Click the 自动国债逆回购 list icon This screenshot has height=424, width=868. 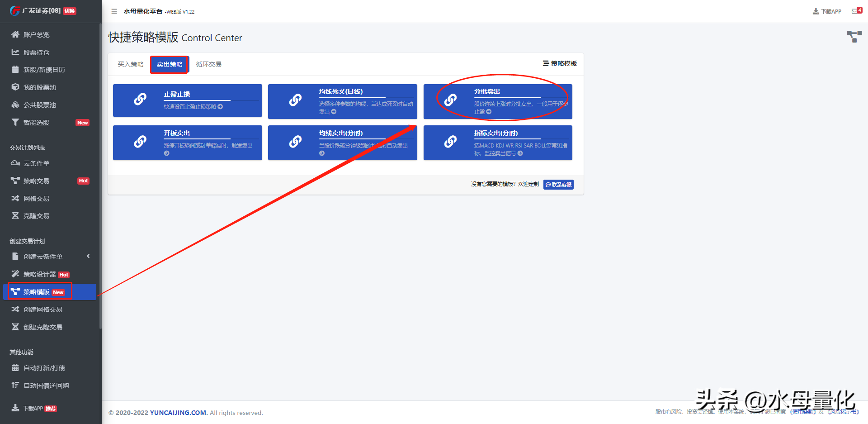coord(15,385)
